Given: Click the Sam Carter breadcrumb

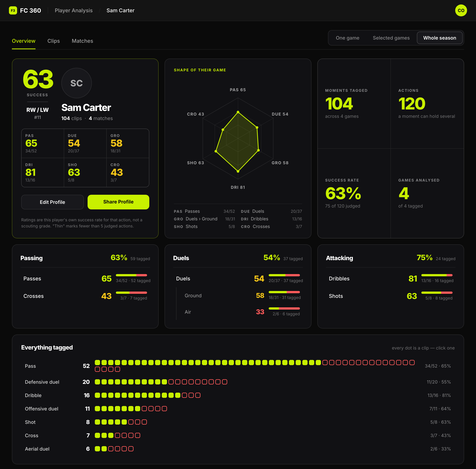Looking at the screenshot, I should 120,10.
